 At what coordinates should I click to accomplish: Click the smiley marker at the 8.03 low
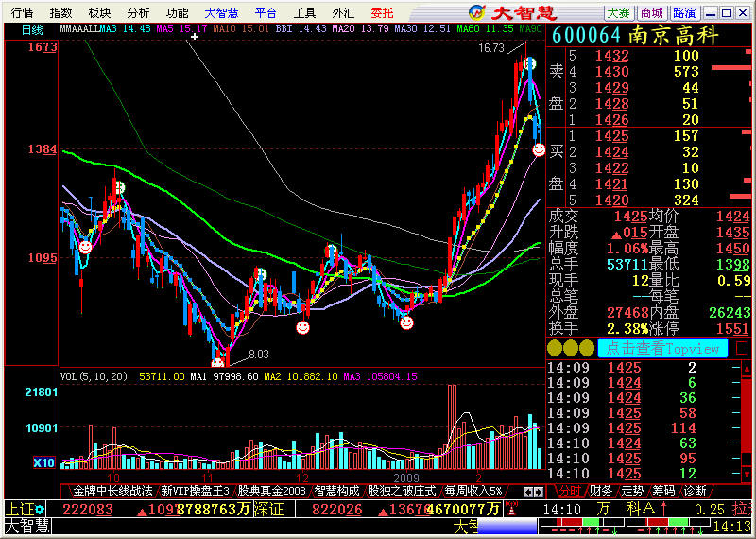point(218,362)
